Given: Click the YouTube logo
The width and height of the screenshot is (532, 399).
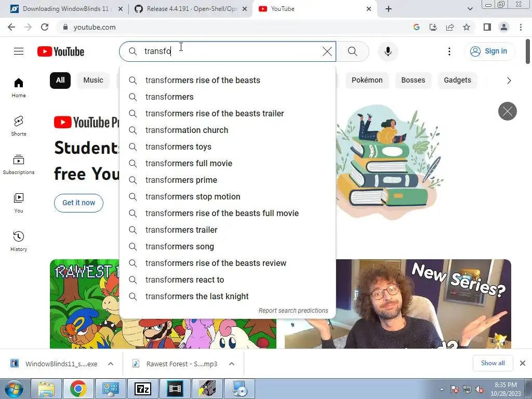Looking at the screenshot, I should (x=61, y=51).
